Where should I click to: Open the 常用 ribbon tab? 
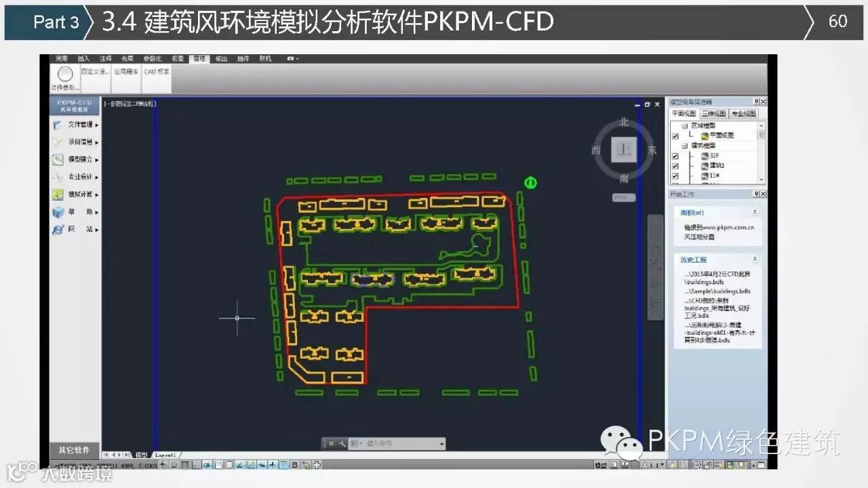pyautogui.click(x=62, y=59)
